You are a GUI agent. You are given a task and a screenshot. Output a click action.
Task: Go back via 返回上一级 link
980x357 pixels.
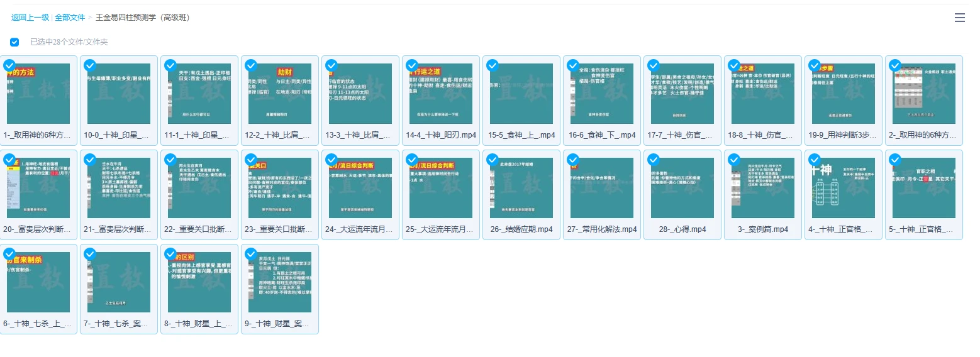click(30, 18)
